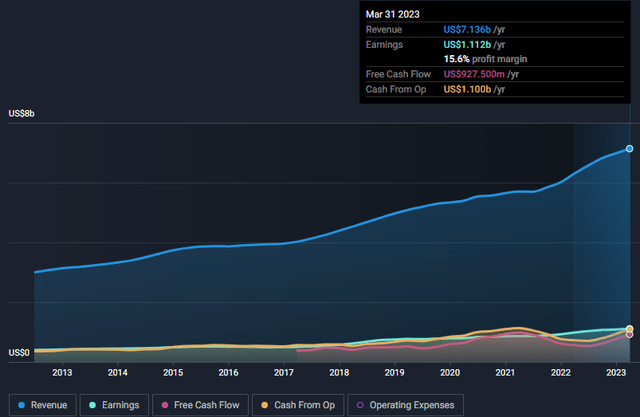
Task: Select the 2015 label on the x-axis
Action: [173, 373]
